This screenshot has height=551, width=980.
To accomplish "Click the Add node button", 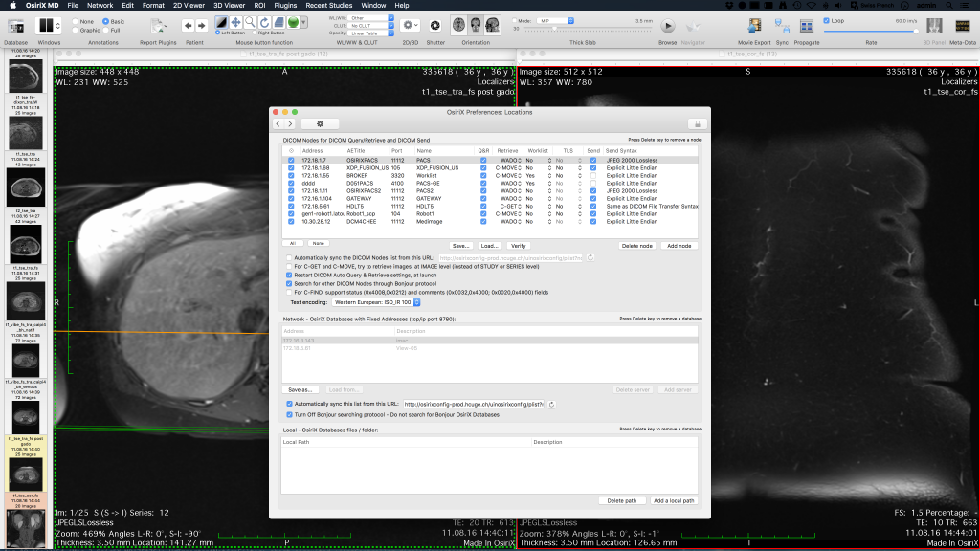I will tap(679, 246).
